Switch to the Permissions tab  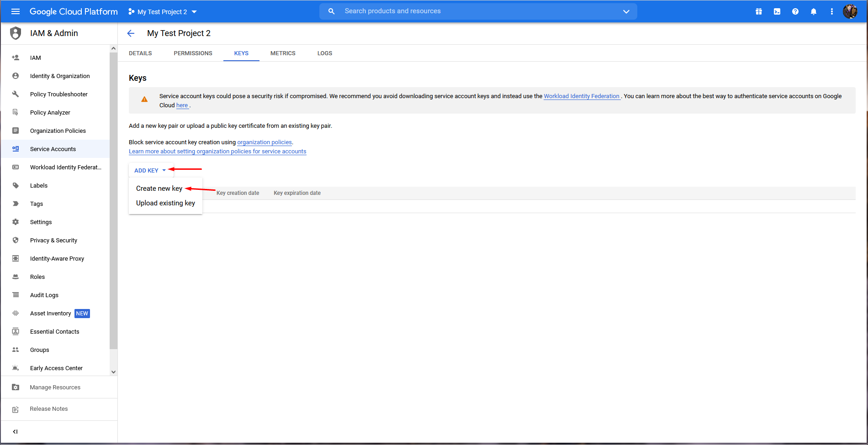coord(193,53)
